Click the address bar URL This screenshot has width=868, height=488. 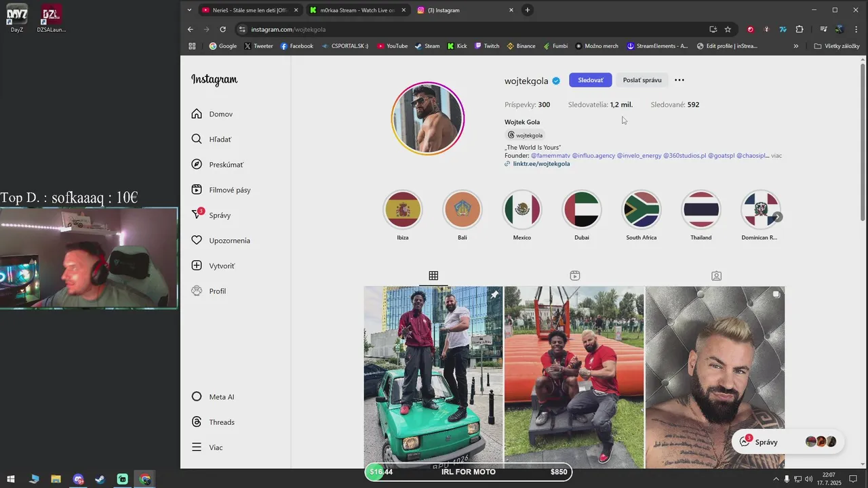tap(288, 29)
